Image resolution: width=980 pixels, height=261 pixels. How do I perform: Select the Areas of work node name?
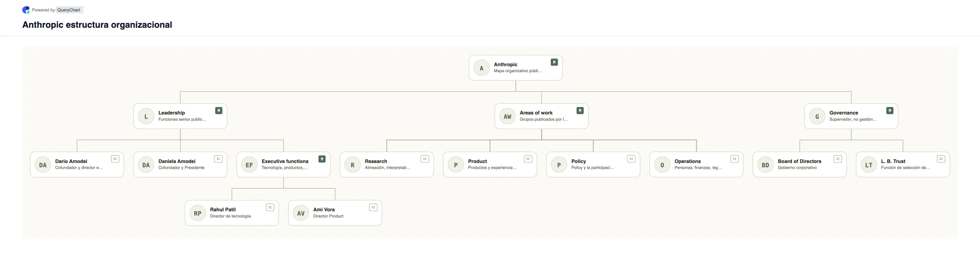coord(536,113)
